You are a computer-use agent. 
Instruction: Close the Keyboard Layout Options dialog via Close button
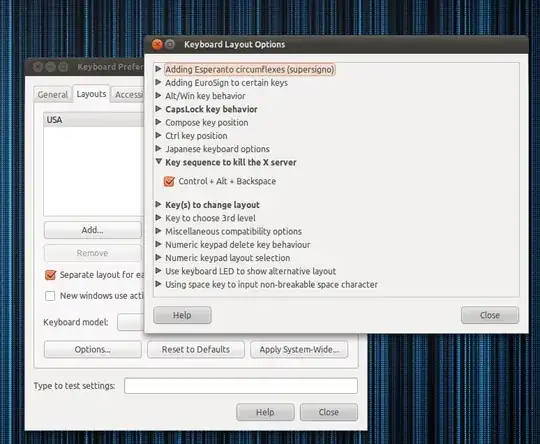tap(490, 315)
